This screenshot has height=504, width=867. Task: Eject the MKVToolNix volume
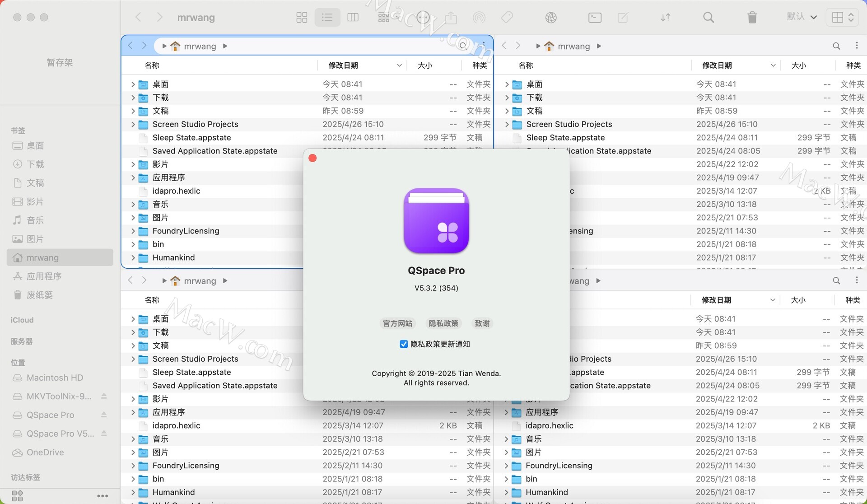[104, 396]
